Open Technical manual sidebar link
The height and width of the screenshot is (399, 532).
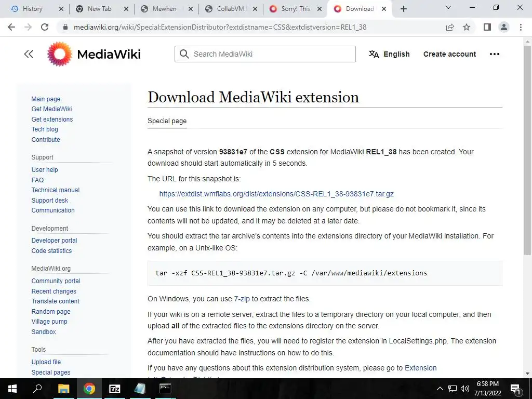55,190
